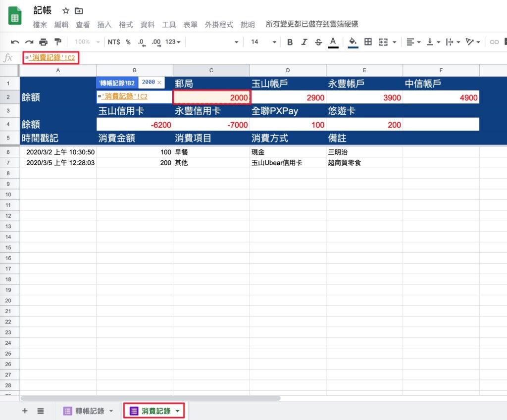Select column D header
Screen dimensions: 507x420
tap(288, 70)
